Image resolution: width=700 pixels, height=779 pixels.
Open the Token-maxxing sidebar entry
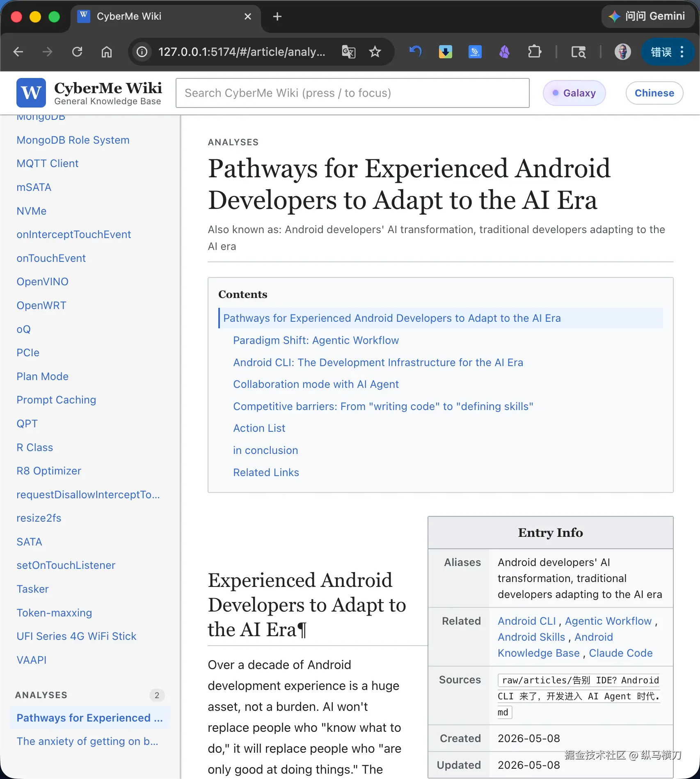[54, 613]
